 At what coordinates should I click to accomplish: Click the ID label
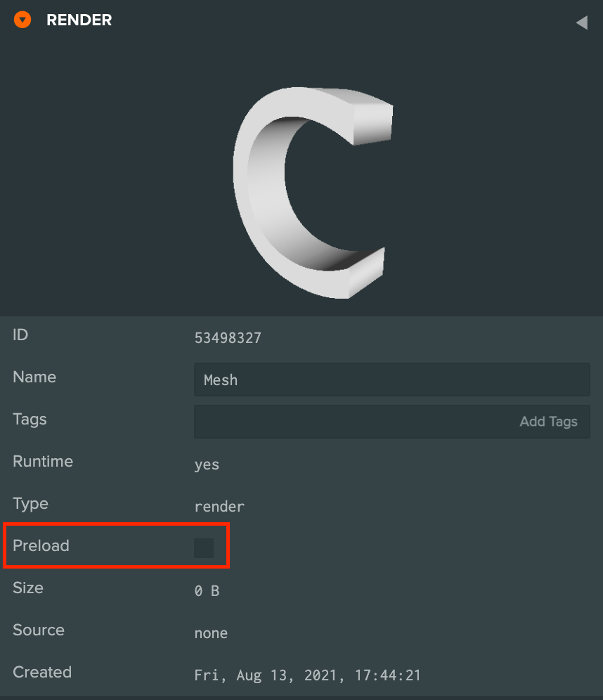(20, 335)
